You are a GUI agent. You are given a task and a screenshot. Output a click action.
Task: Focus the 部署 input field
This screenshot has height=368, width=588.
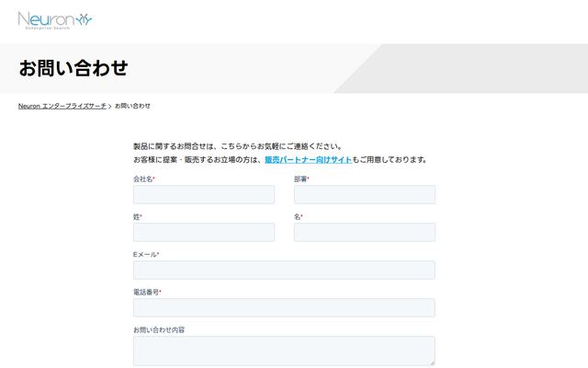[x=365, y=194]
